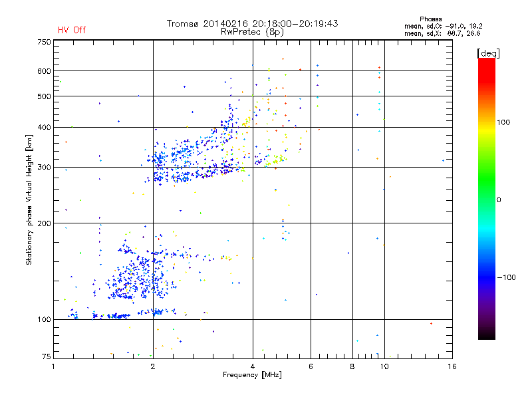Click the '[deg]' colorbar unit label
The width and height of the screenshot is (532, 399).
(x=488, y=53)
